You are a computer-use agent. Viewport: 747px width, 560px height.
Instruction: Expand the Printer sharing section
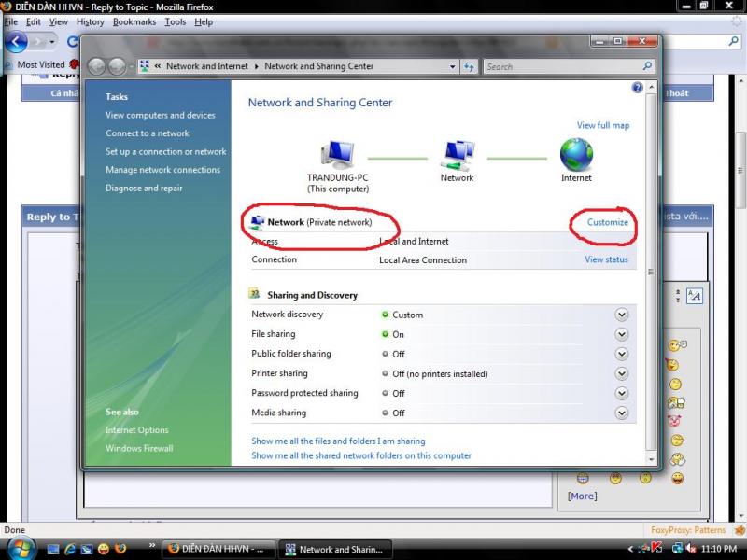tap(622, 373)
